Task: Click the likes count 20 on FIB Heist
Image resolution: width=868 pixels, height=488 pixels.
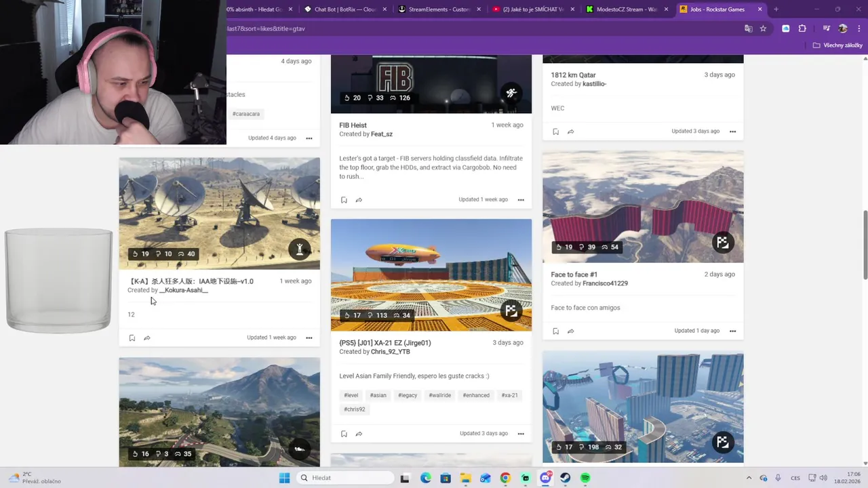Action: (353, 98)
